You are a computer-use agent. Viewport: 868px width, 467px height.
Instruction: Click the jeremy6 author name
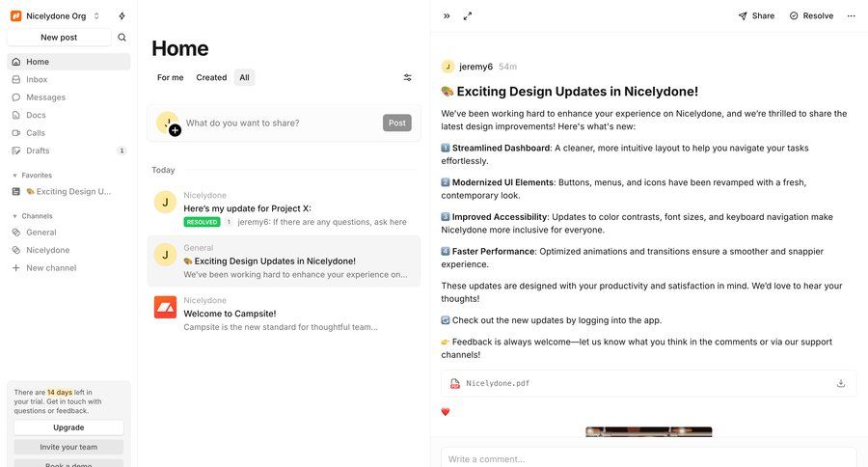(x=475, y=67)
